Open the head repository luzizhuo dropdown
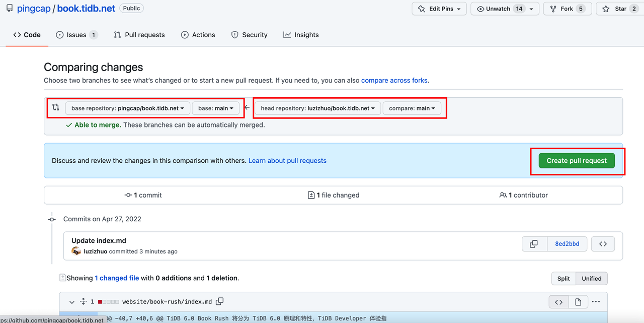This screenshot has height=323, width=644. (x=317, y=108)
